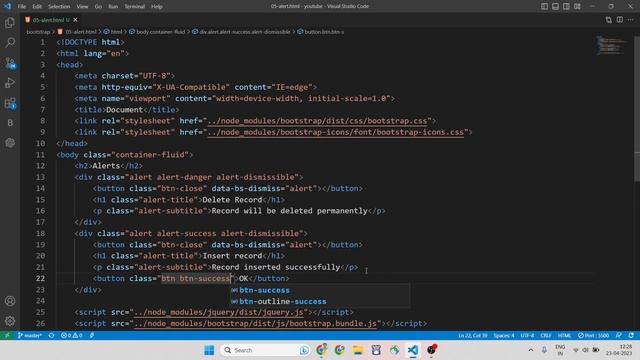This screenshot has height=360, width=640.
Task: Open the Extensions view
Action: (x=10, y=103)
